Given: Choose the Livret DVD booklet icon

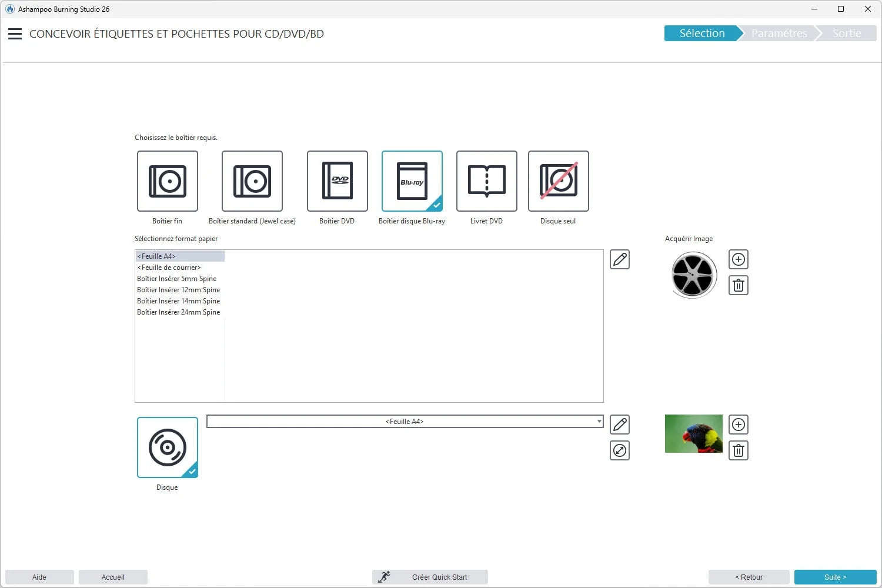Looking at the screenshot, I should [487, 181].
